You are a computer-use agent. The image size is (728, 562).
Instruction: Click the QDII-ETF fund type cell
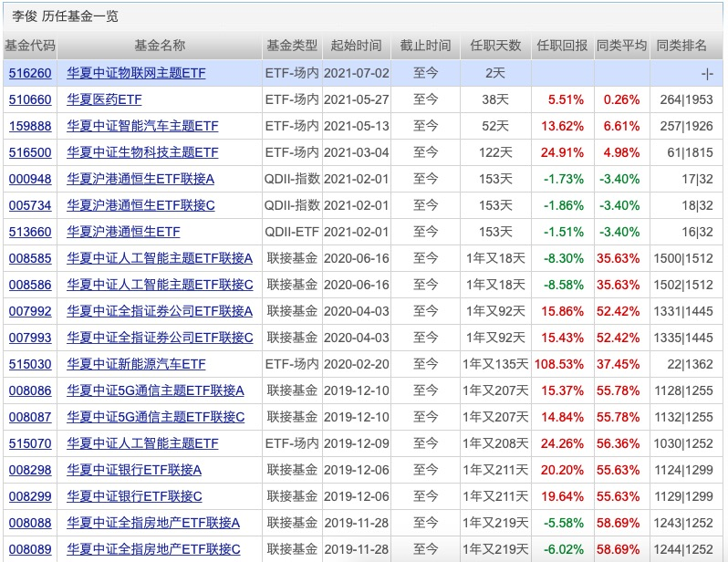[x=292, y=233]
